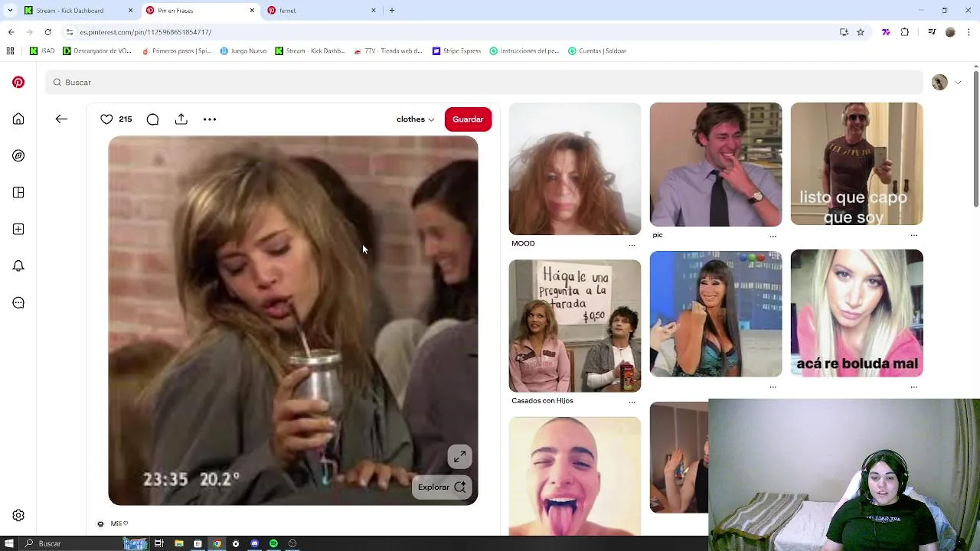
Task: Click the page vertical scrollbar
Action: point(975,138)
